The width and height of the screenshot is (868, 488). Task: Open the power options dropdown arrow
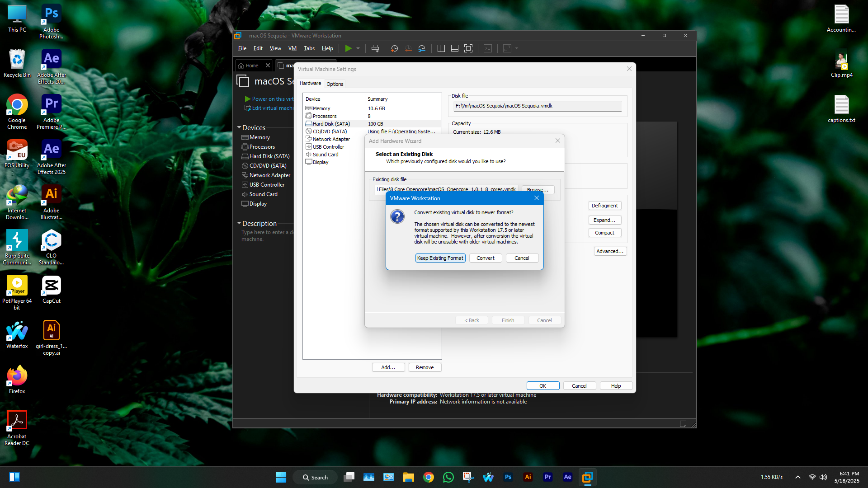click(x=358, y=48)
